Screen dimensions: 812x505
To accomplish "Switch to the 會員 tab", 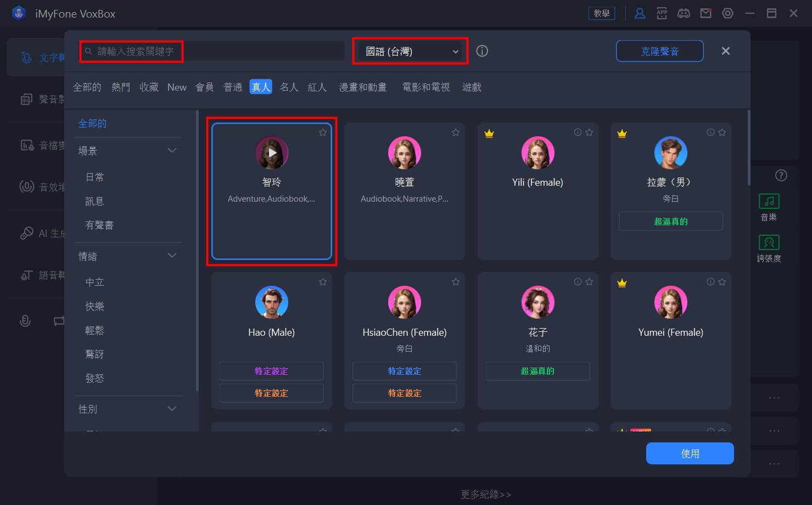I will click(x=205, y=87).
